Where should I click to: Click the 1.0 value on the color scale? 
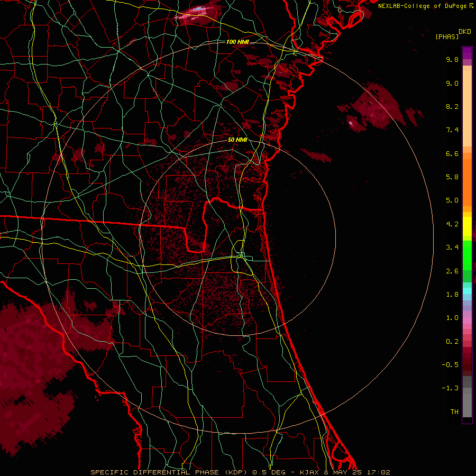point(452,318)
